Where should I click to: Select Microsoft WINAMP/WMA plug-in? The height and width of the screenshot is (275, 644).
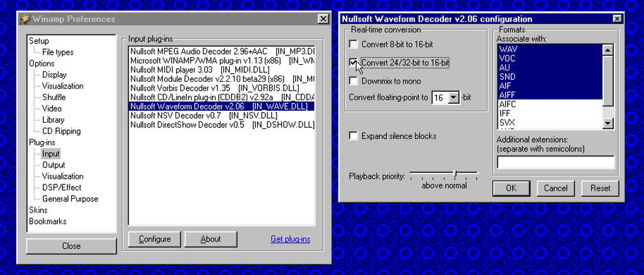tap(222, 60)
